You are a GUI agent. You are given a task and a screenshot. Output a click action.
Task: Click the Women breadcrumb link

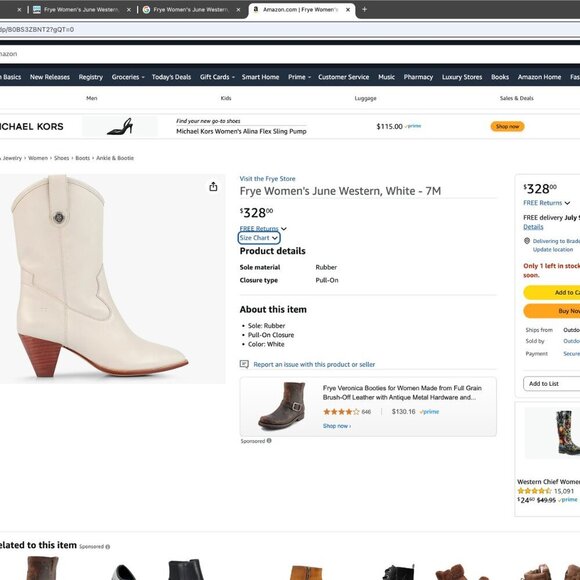pos(38,158)
